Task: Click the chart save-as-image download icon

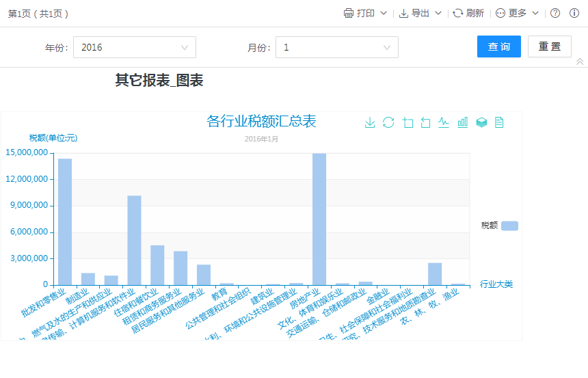Action: click(370, 122)
